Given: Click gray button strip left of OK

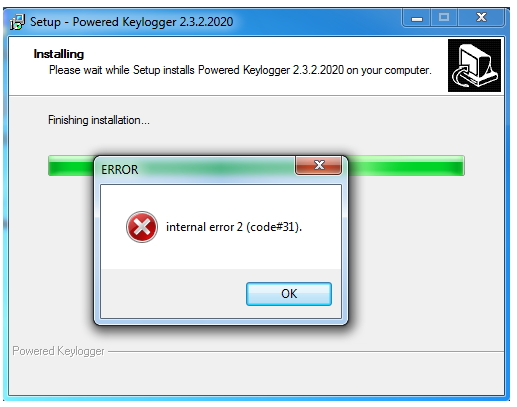Looking at the screenshot, I should [173, 293].
